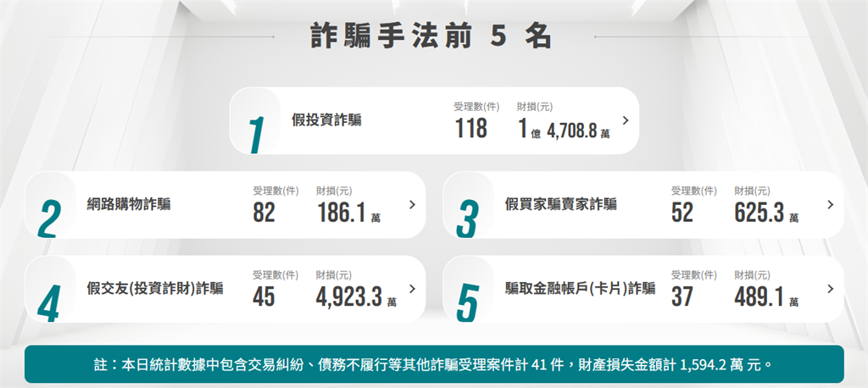868x388 pixels.
Task: Click the chevron on the 假買家騙賣家詐騙 card
Action: click(831, 204)
